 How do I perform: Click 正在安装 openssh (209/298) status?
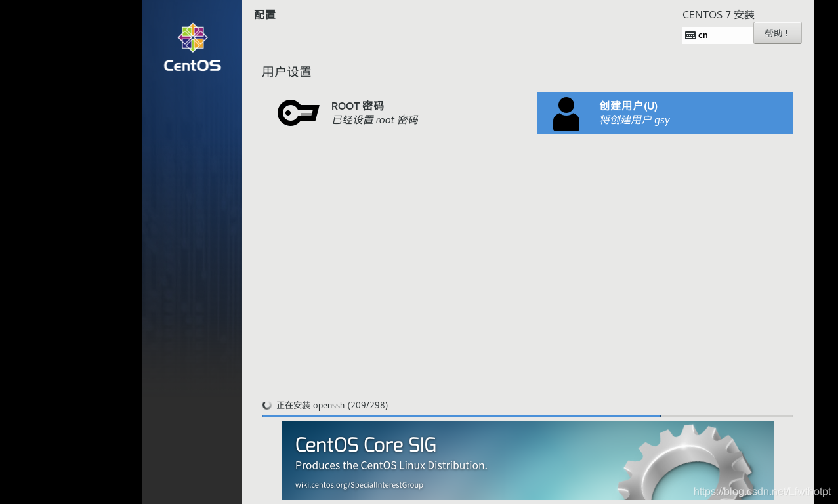[332, 406]
